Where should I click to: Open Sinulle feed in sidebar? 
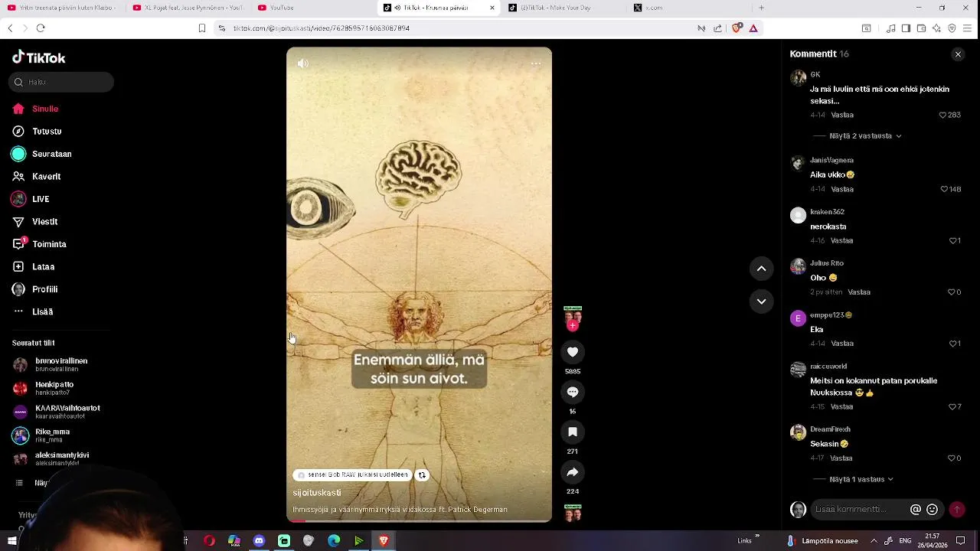tap(35, 109)
